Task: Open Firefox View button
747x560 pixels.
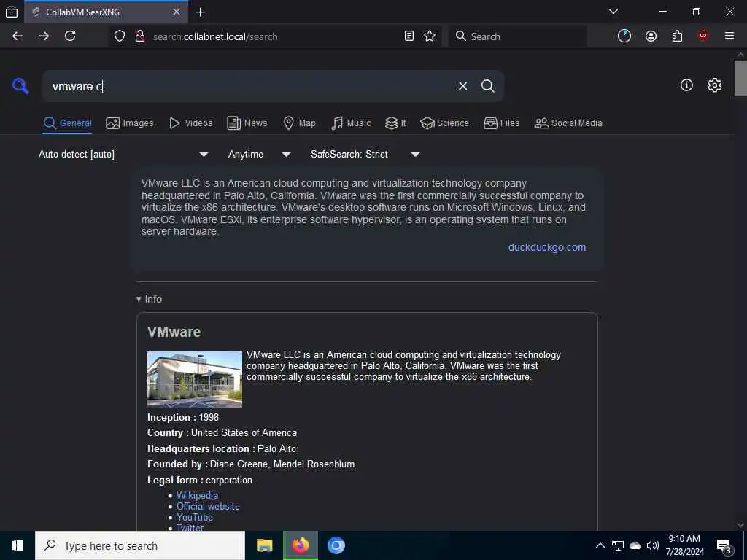Action: (x=12, y=12)
